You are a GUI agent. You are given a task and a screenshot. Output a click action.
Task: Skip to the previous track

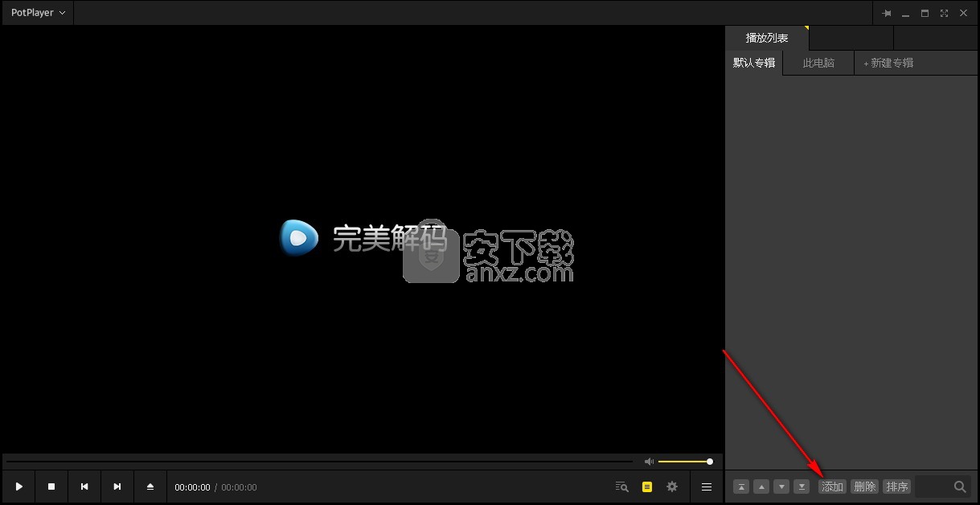pos(84,487)
